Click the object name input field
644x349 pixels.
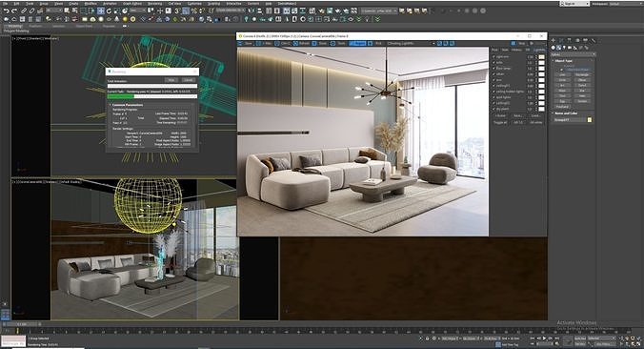point(570,119)
